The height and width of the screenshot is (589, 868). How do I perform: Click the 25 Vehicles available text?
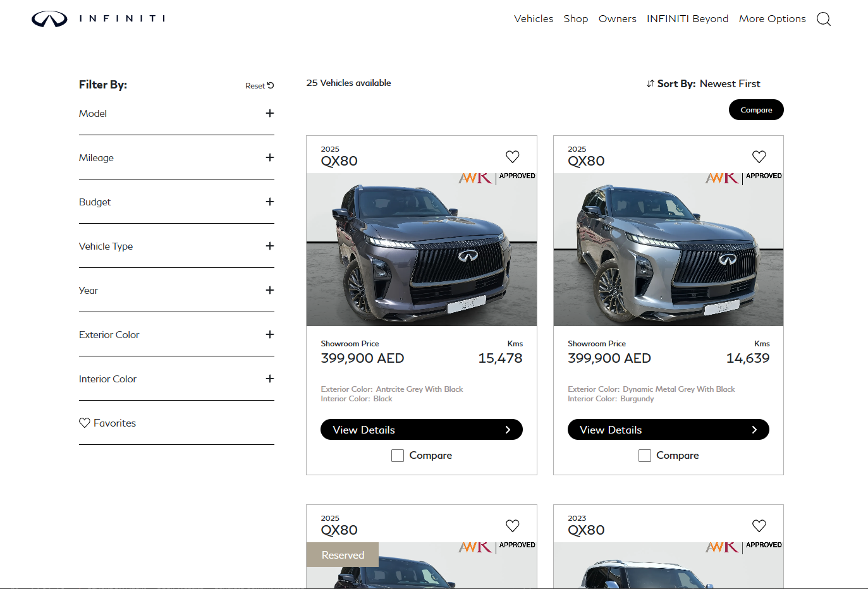(348, 83)
